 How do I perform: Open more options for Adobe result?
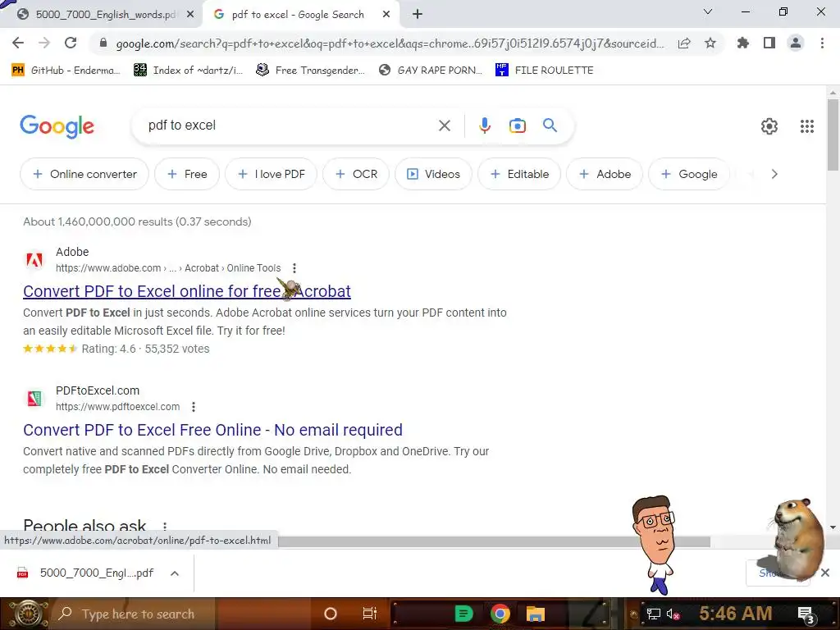click(x=294, y=268)
